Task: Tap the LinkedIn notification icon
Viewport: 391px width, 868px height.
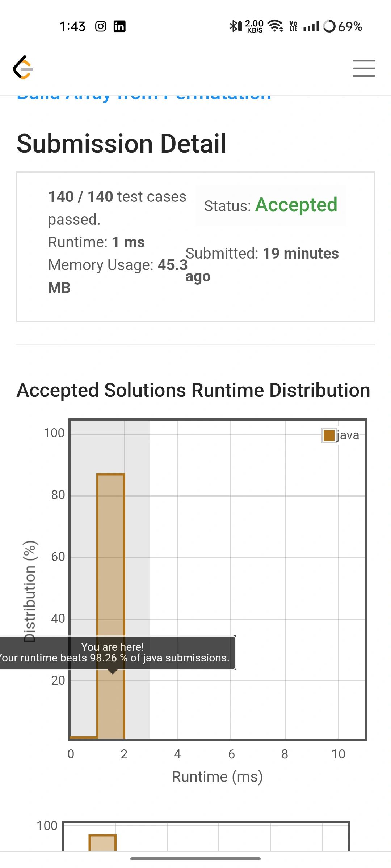Action: coord(119,26)
